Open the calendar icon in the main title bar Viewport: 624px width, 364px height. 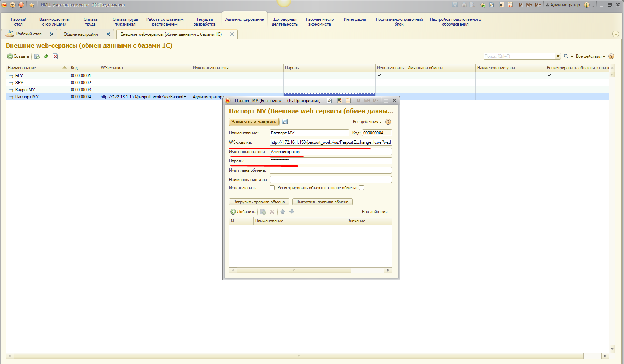tap(510, 5)
